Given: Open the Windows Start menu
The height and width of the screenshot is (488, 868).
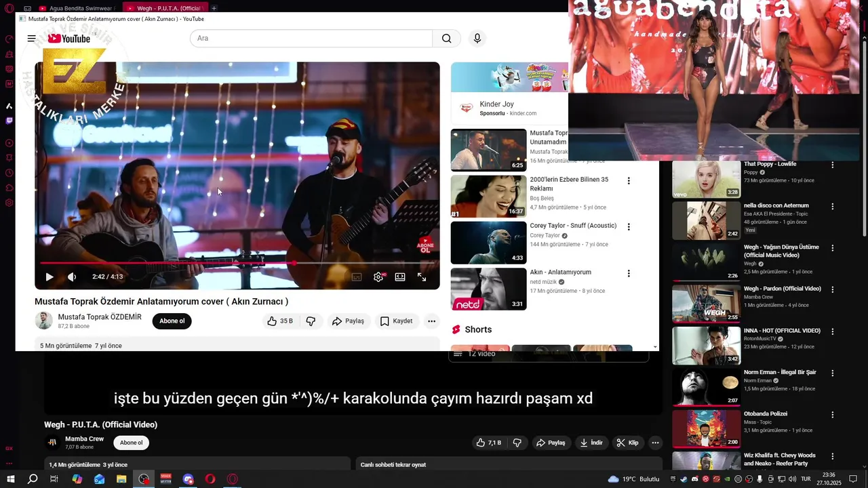Looking at the screenshot, I should [x=11, y=479].
